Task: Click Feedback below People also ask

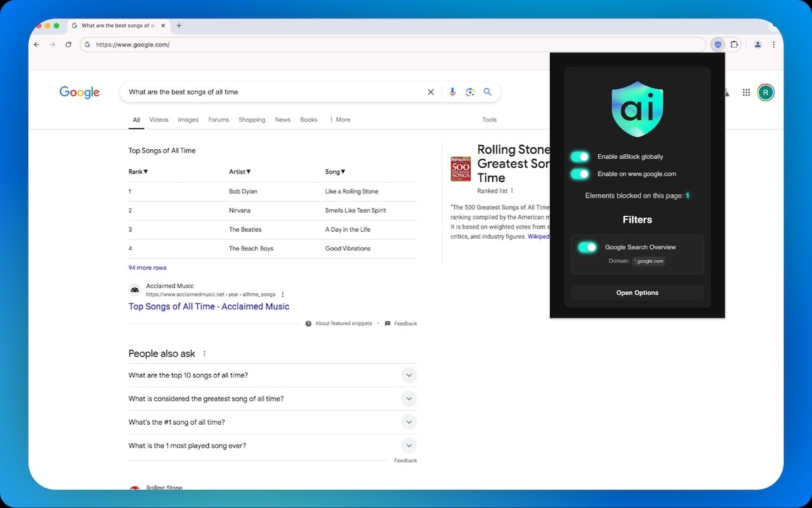Action: (405, 460)
